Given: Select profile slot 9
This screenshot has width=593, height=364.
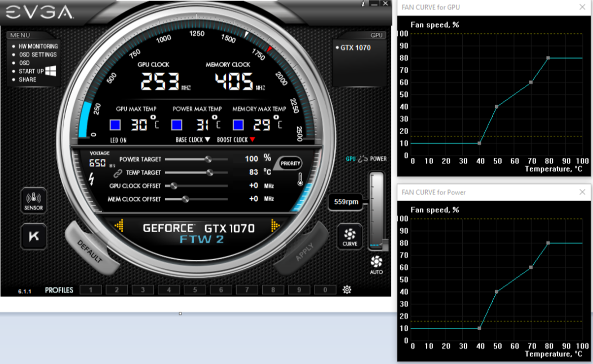Looking at the screenshot, I should pyautogui.click(x=299, y=290).
